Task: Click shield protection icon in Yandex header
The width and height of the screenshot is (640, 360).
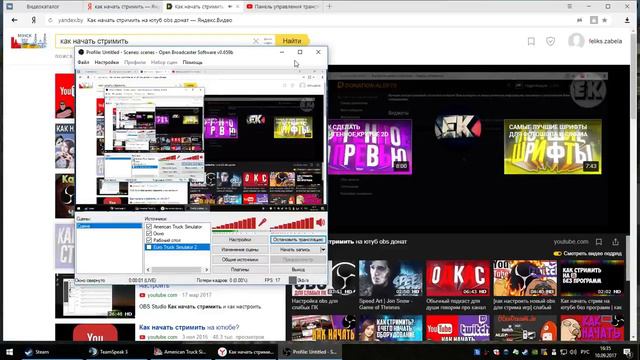Action: [551, 41]
